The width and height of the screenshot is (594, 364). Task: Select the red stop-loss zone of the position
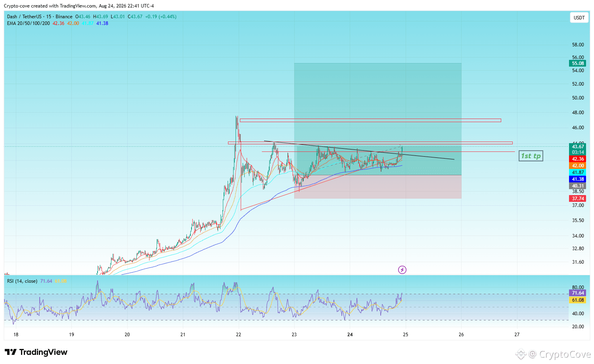point(378,187)
